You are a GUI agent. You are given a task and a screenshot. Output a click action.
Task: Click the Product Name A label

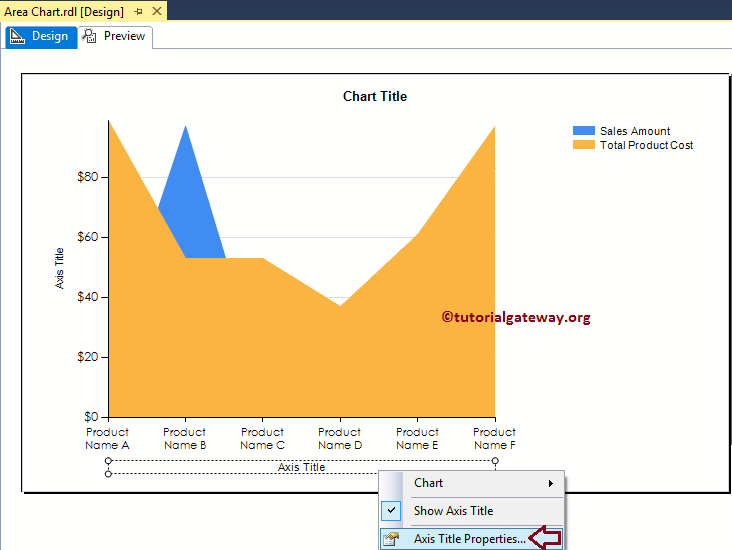click(107, 438)
